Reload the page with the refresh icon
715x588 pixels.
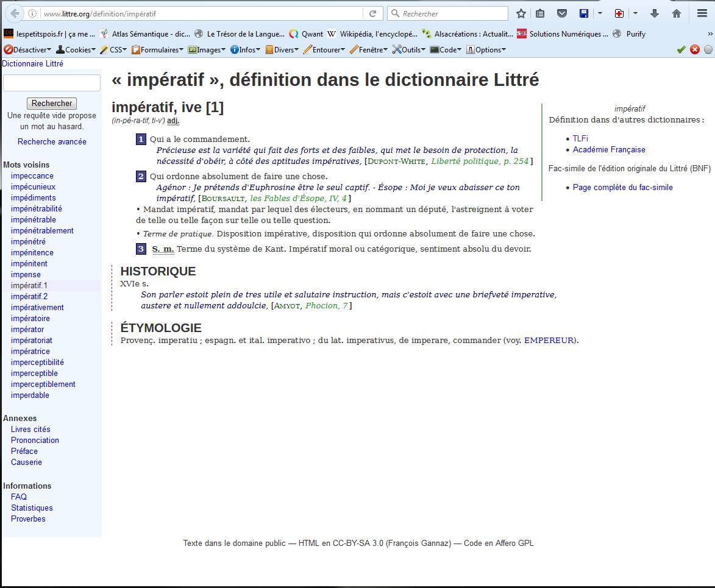point(372,13)
